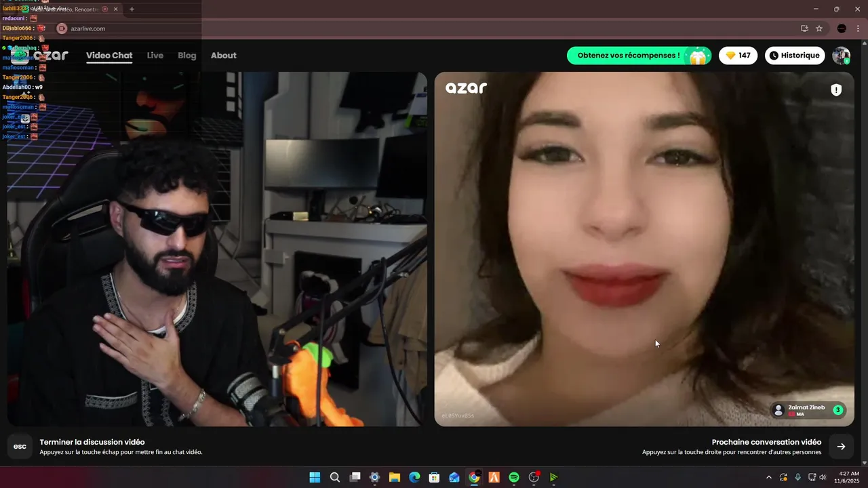
Task: Open Settings from the taskbar
Action: pyautogui.click(x=374, y=477)
